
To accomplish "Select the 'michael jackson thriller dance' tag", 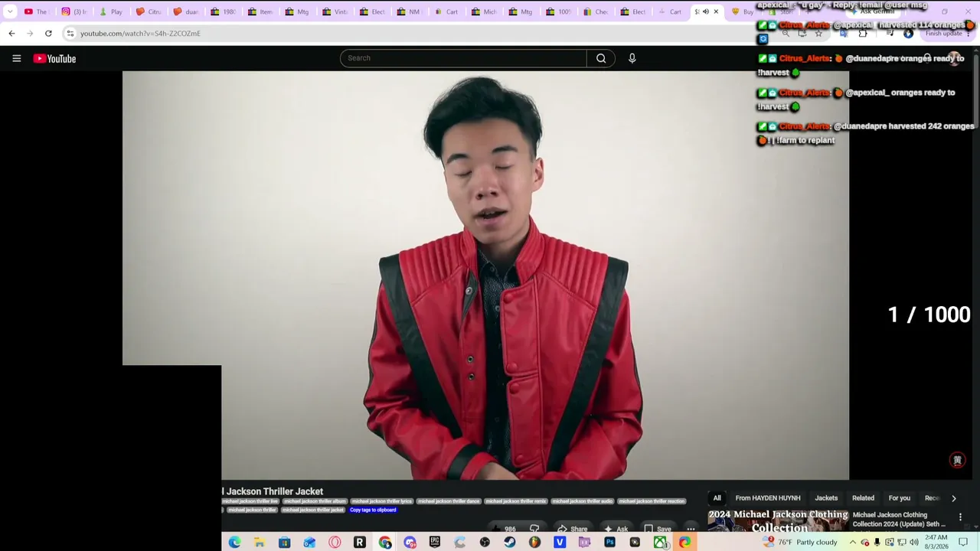I will (449, 501).
